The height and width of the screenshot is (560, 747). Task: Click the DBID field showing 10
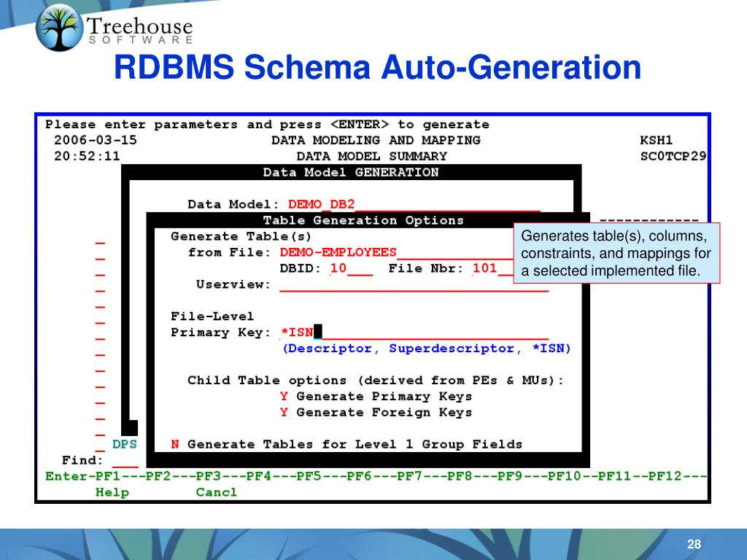point(351,268)
